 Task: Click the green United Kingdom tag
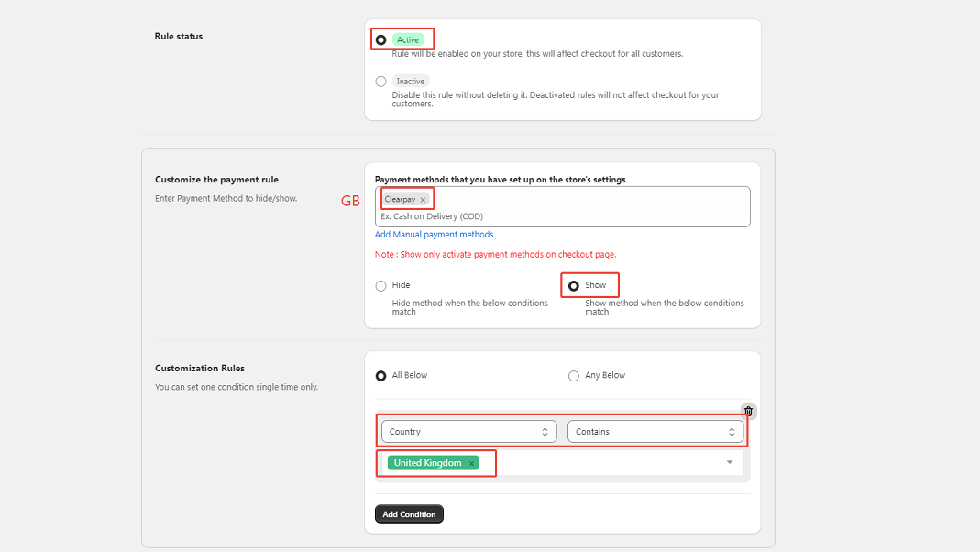(427, 464)
